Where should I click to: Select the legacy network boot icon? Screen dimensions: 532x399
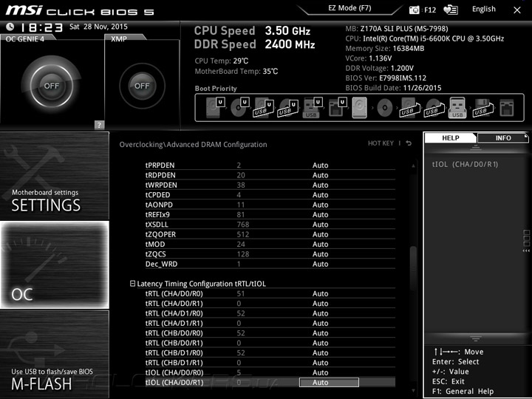[507, 108]
